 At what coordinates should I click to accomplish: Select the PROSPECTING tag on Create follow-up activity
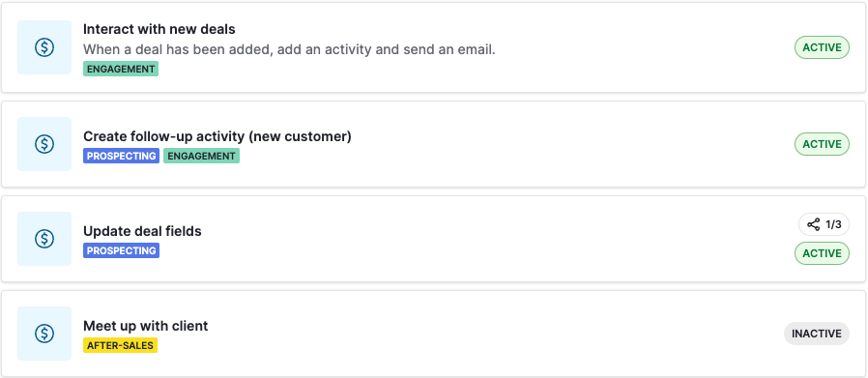click(x=121, y=156)
